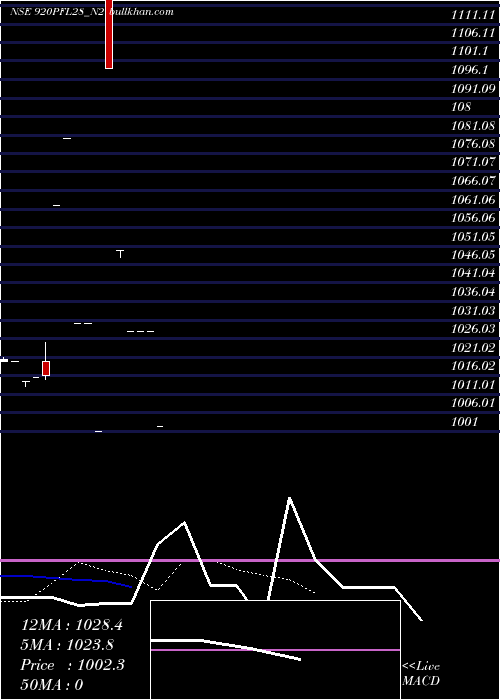Viewport: 500px width, 700px height.
Task: Select the 1081.08 price axis label
Action: pyautogui.click(x=473, y=125)
